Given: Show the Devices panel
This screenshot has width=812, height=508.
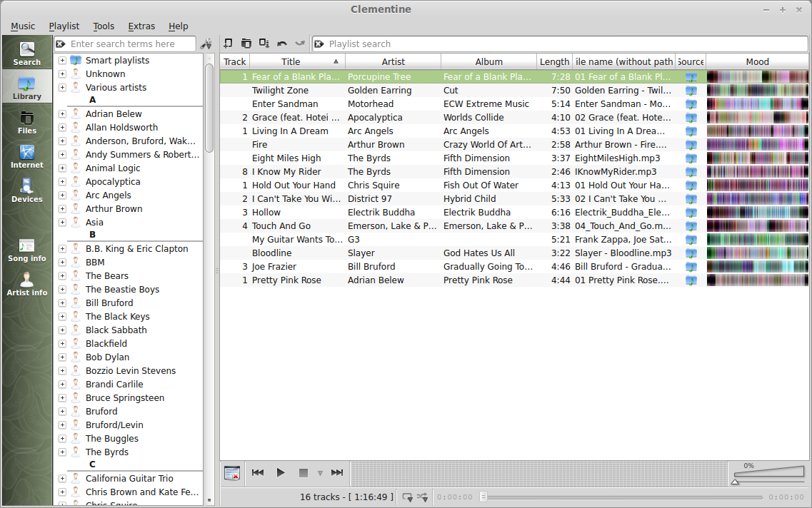Looking at the screenshot, I should click(x=27, y=190).
